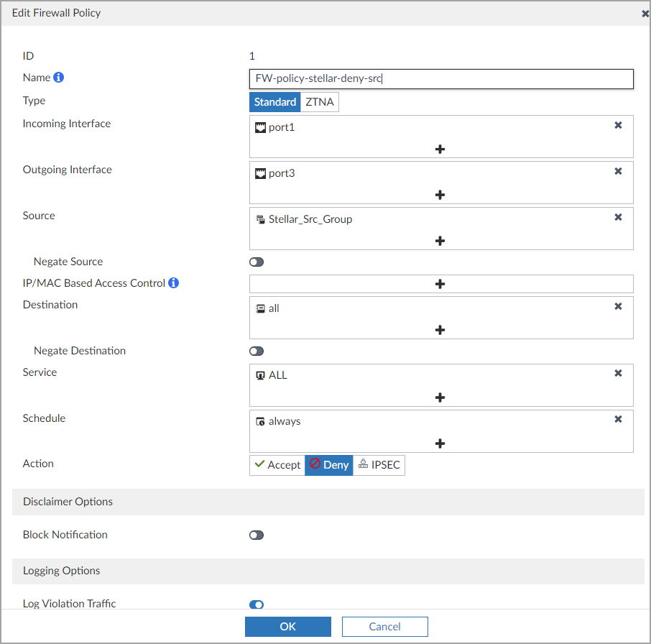Remove 'all' entry from Destination
651x644 pixels.
click(x=618, y=306)
